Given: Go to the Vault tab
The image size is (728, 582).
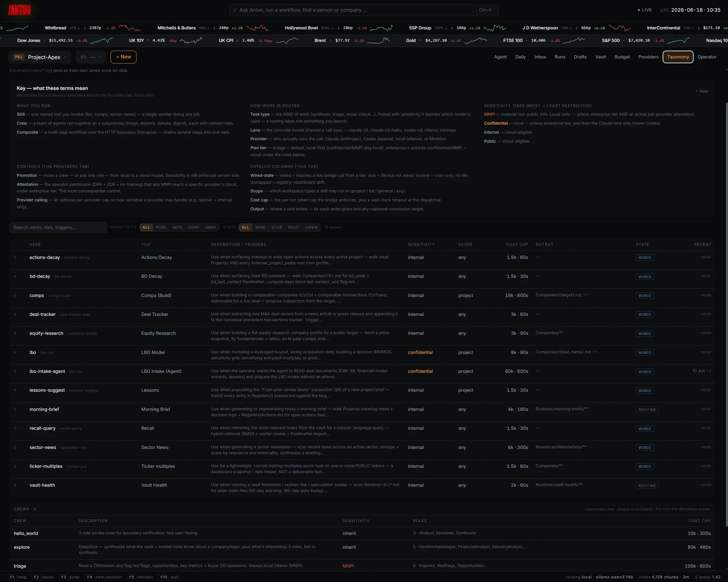Looking at the screenshot, I should click(x=601, y=57).
